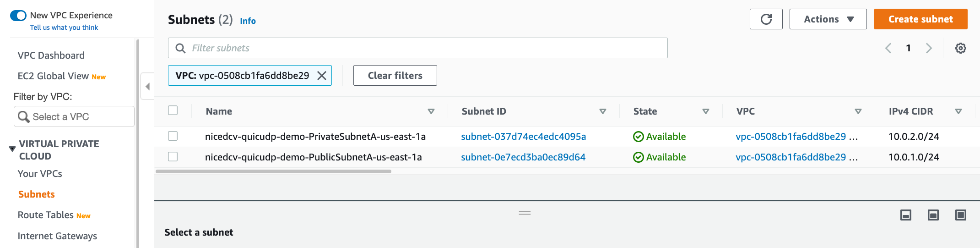Open the Actions dropdown menu
980x248 pixels.
click(828, 19)
